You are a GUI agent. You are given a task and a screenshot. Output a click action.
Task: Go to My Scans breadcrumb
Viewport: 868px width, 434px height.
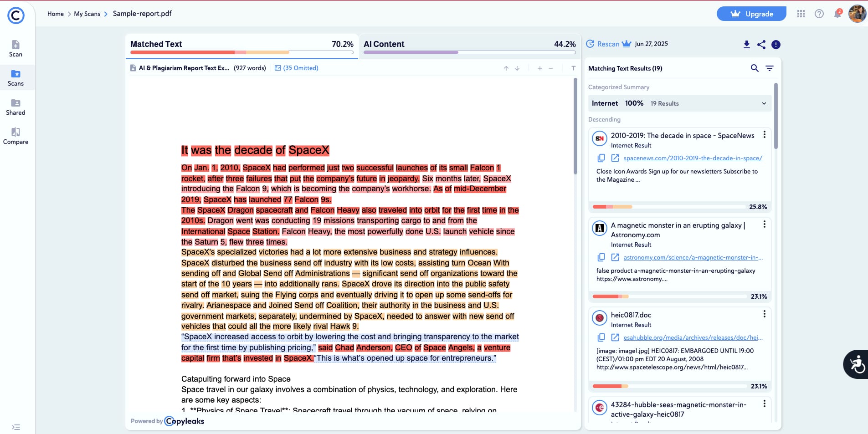[87, 14]
